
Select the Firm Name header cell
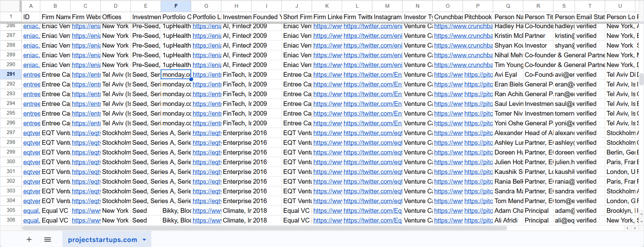click(x=55, y=17)
